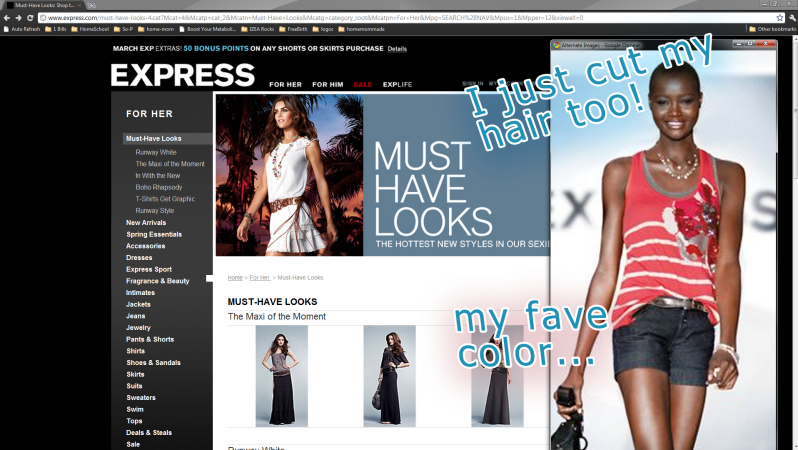This screenshot has height=450, width=798.
Task: Reload the Express page
Action: point(30,18)
